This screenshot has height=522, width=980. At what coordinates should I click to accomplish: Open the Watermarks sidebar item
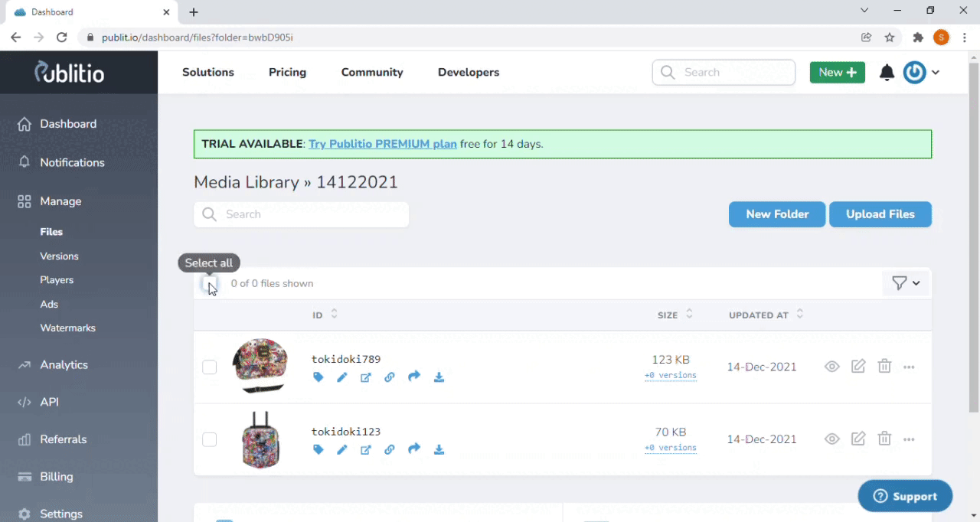tap(67, 328)
